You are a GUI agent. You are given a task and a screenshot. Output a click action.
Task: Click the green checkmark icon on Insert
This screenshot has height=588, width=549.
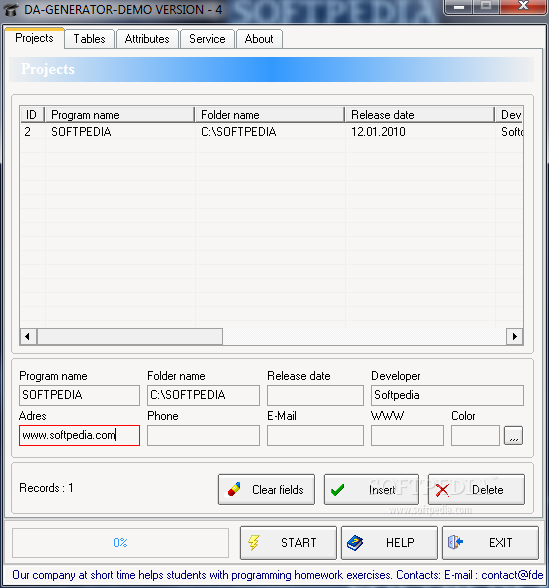click(338, 490)
